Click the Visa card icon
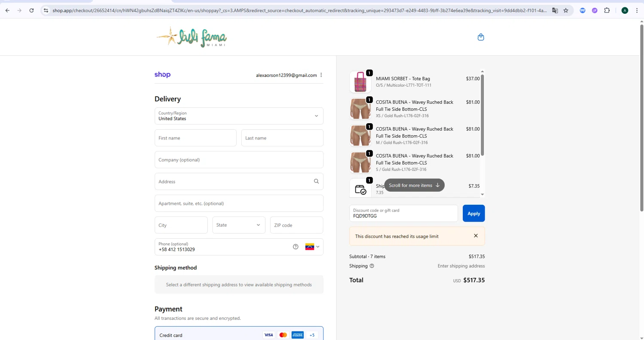This screenshot has width=644, height=340. [x=269, y=335]
